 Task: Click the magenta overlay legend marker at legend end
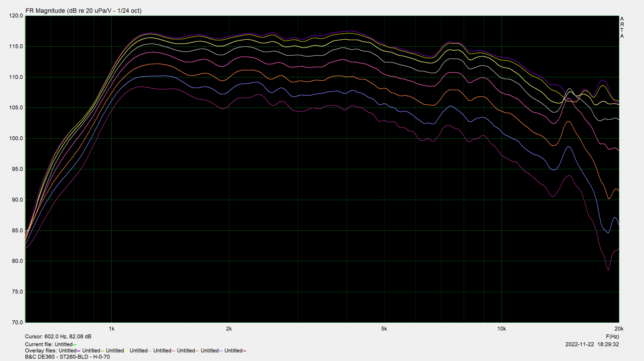245,351
